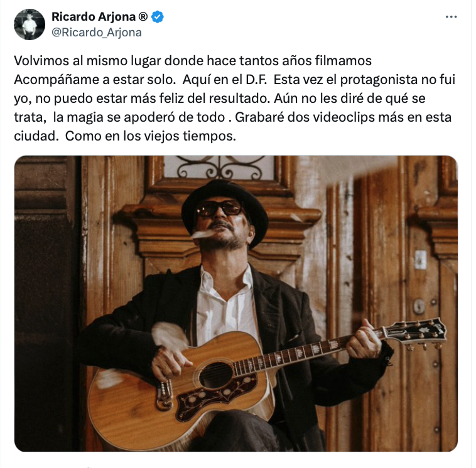Click the blue verified checkmark badge
The width and height of the screenshot is (476, 468).
(x=158, y=17)
